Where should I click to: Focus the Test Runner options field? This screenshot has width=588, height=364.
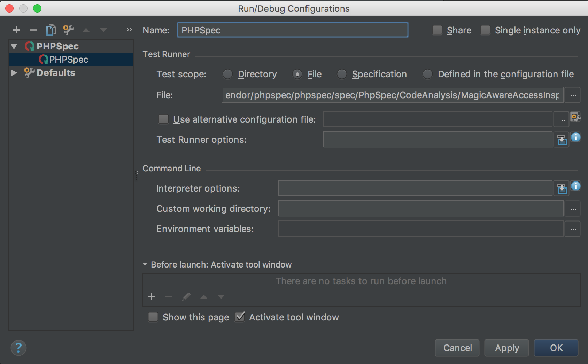(x=438, y=140)
